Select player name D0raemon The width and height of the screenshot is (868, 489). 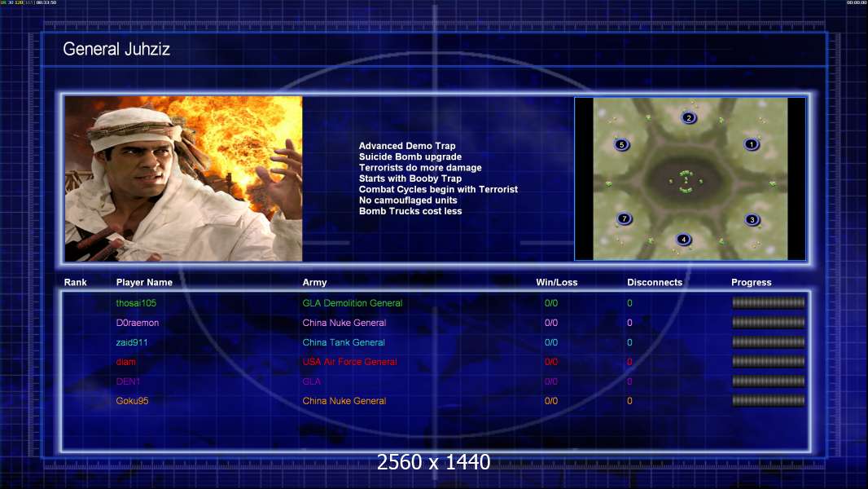pyautogui.click(x=138, y=323)
